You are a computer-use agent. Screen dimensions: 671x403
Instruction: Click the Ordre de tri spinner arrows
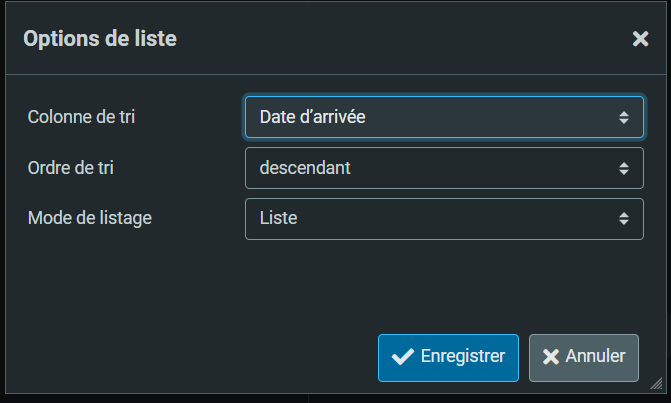(623, 168)
